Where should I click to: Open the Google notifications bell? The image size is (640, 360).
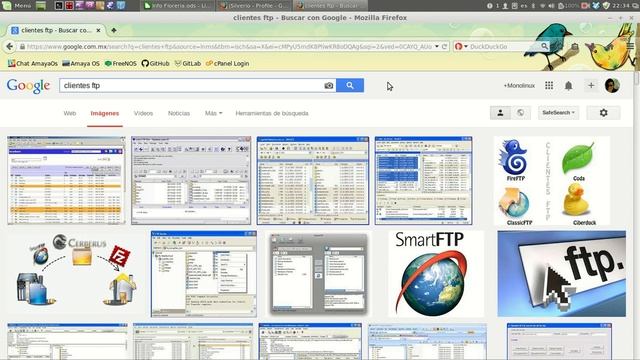point(568,85)
